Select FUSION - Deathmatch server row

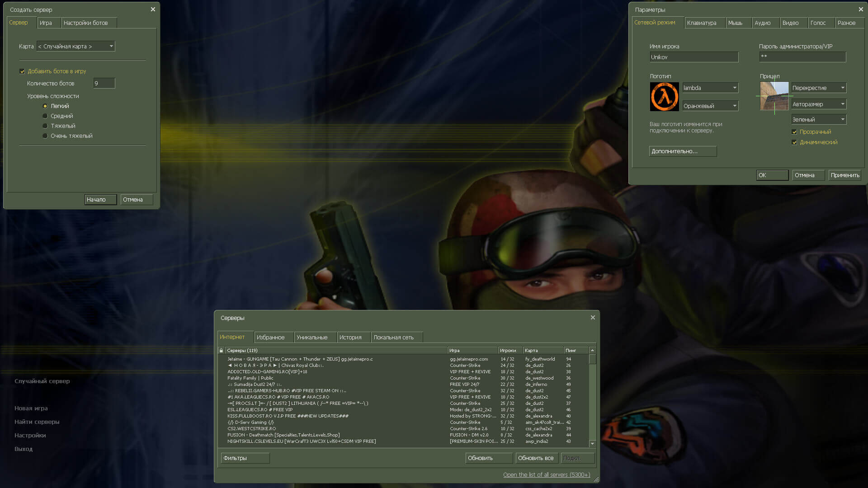(403, 435)
